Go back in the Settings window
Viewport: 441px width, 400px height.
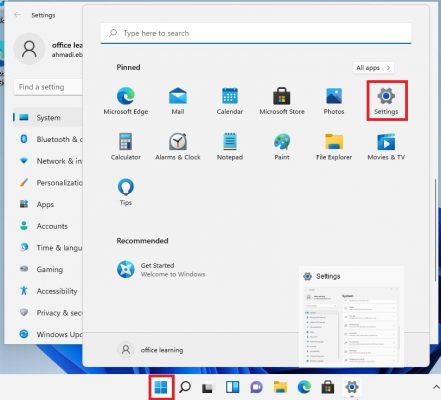click(17, 15)
